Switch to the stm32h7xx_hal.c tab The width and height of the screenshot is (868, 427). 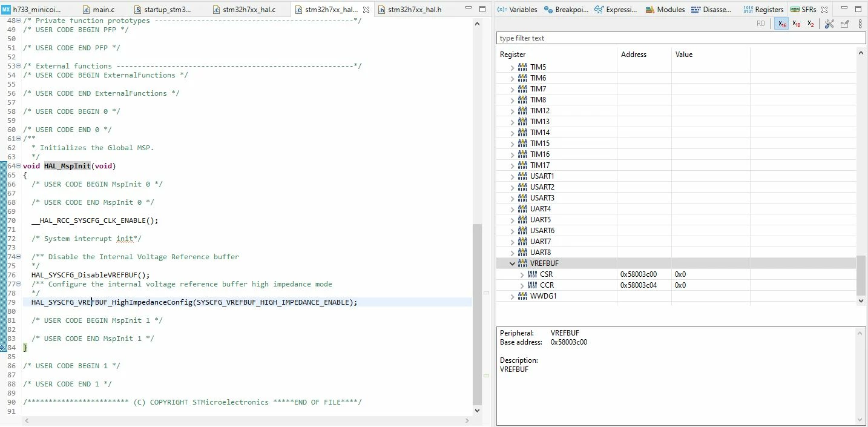(244, 10)
